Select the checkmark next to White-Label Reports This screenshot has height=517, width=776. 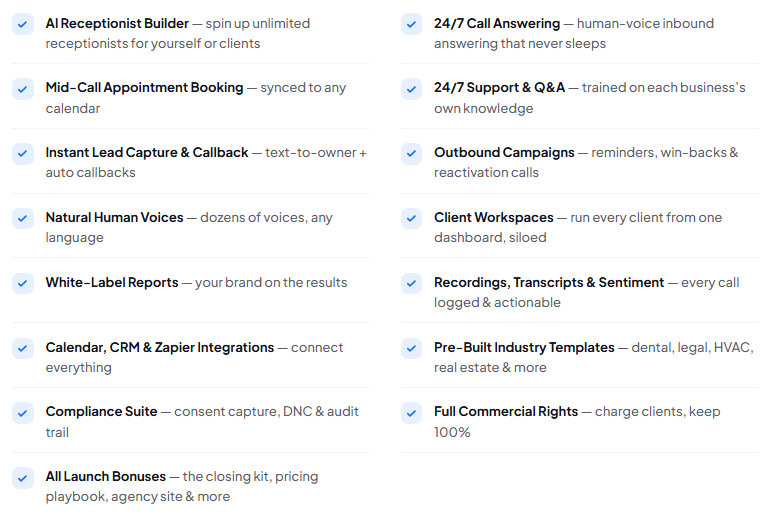click(x=23, y=283)
